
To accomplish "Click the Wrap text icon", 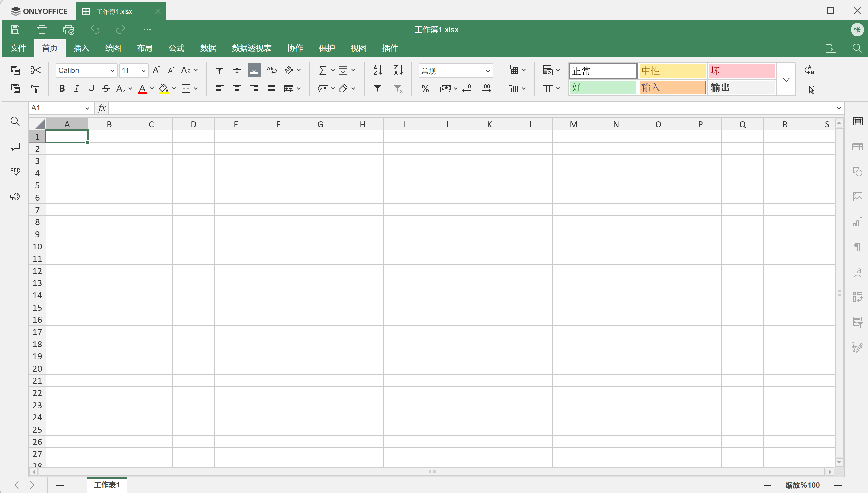I will [x=272, y=70].
